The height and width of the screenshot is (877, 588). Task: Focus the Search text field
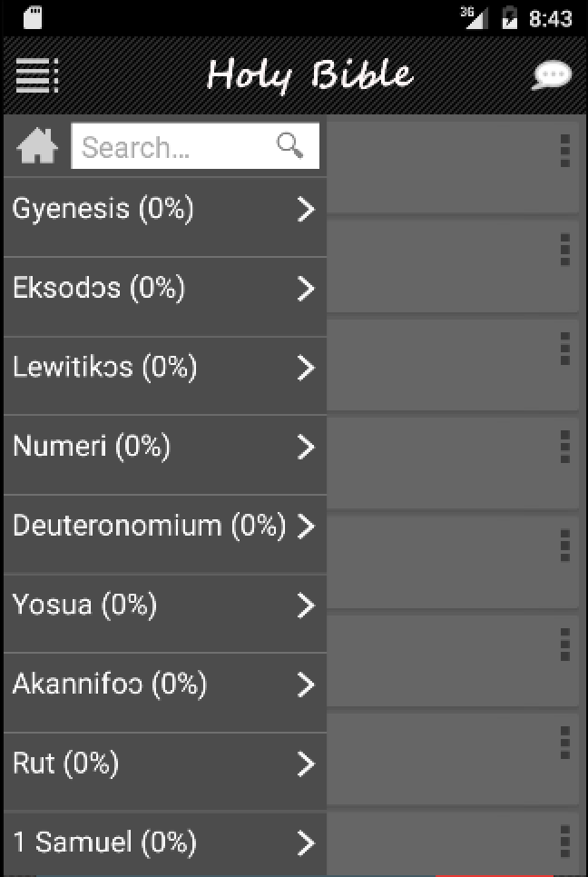coord(172,146)
